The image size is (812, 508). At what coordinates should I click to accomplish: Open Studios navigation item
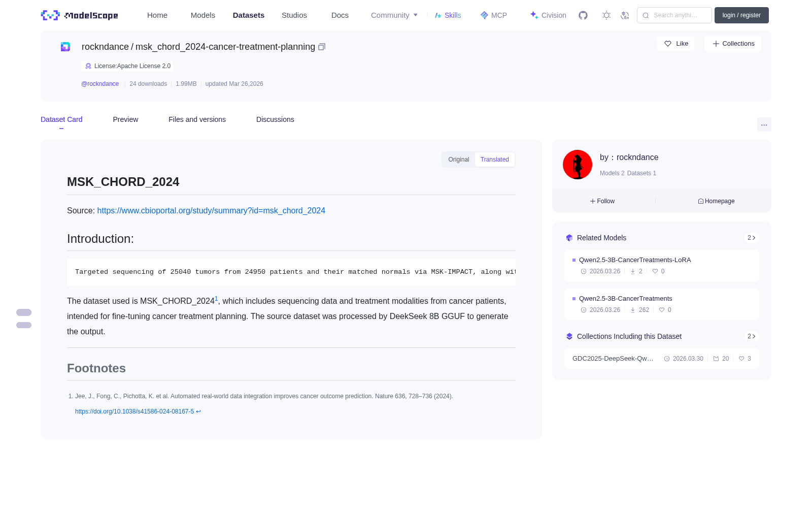pyautogui.click(x=294, y=15)
